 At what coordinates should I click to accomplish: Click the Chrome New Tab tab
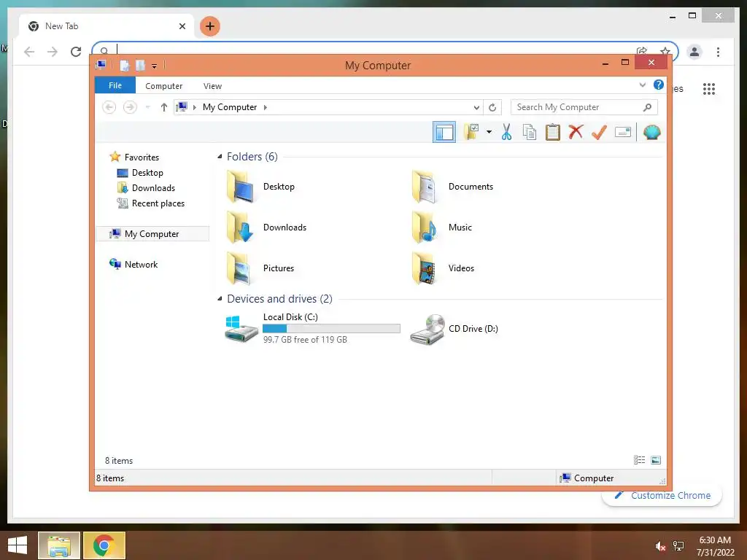point(107,26)
